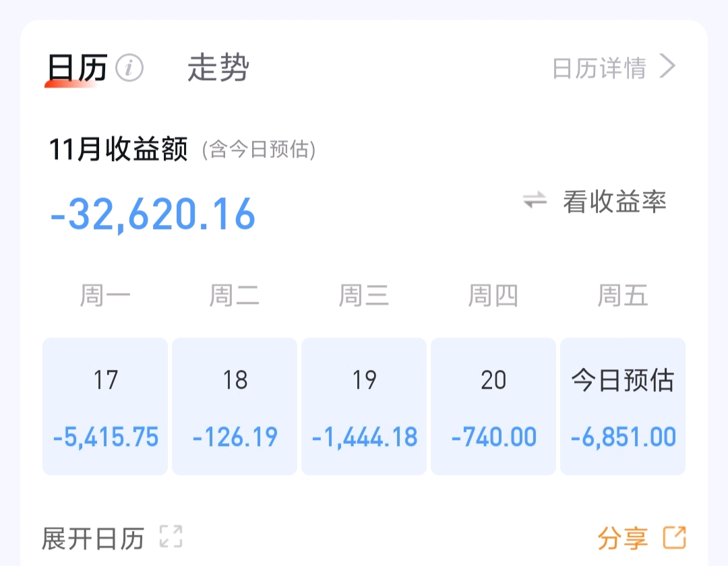
Task: Select 今日预估 cell with -6,851.00
Action: pyautogui.click(x=623, y=406)
